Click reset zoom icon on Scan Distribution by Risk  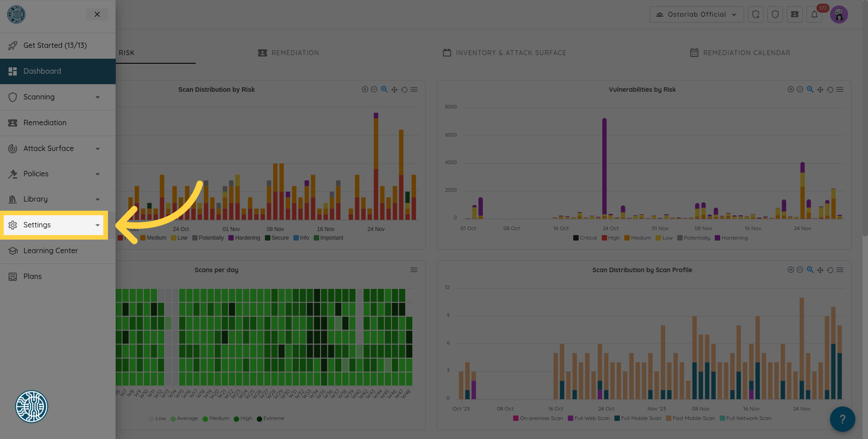[x=404, y=90]
